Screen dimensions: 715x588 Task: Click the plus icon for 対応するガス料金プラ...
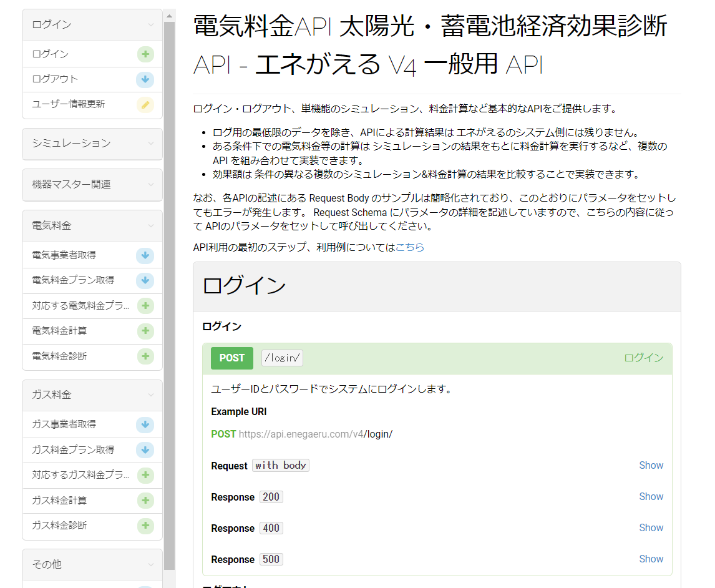(x=145, y=475)
